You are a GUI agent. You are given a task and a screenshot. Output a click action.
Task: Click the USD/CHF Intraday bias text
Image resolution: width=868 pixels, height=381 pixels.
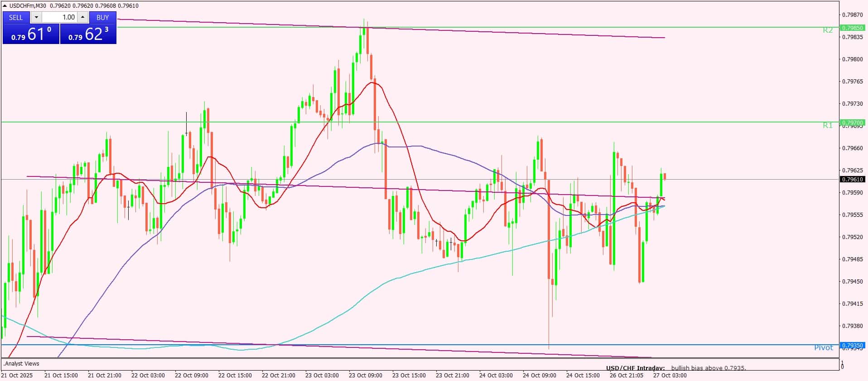[x=676, y=368]
